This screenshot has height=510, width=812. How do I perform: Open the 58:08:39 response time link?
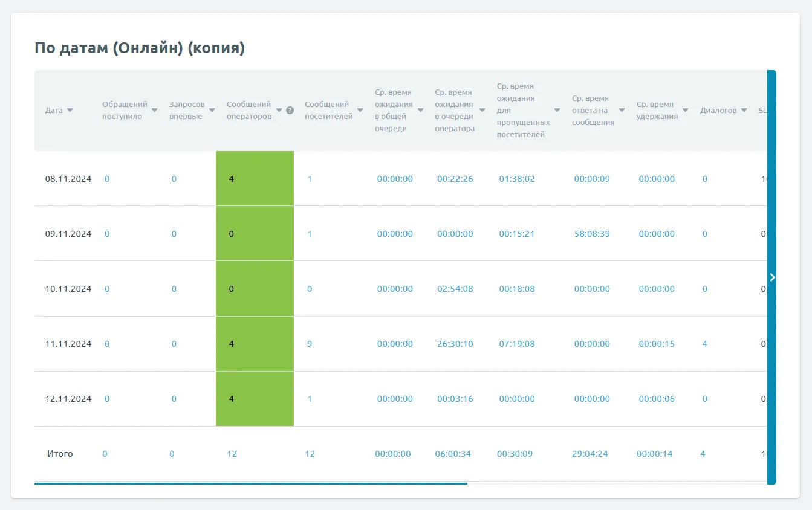pyautogui.click(x=591, y=234)
